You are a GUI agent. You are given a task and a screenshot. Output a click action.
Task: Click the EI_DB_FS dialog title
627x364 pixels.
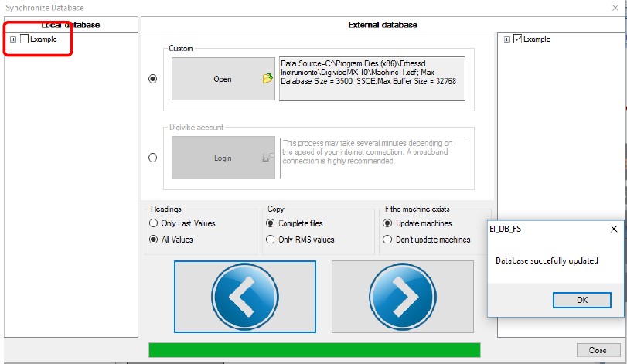[x=506, y=229]
